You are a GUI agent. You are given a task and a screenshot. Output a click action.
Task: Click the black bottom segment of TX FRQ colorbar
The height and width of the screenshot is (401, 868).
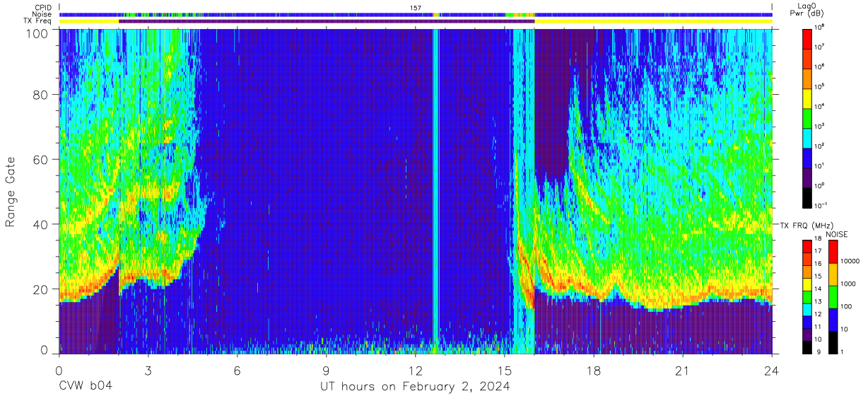[807, 346]
